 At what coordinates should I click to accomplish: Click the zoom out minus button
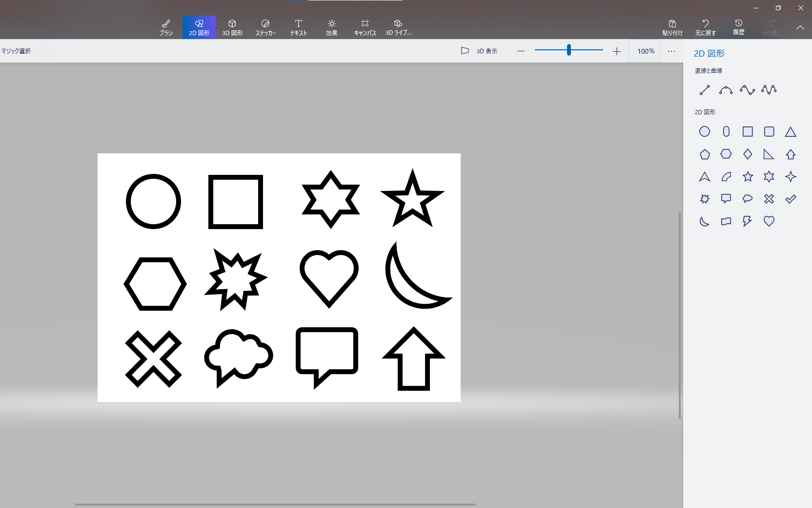coord(521,51)
